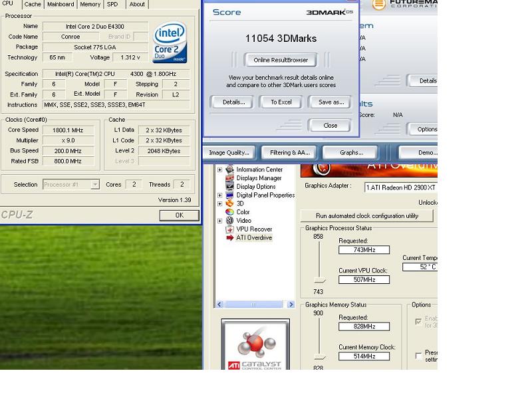Click the Demo... button in 3DMark
Viewport: 532px width, 399px height.
(x=418, y=152)
